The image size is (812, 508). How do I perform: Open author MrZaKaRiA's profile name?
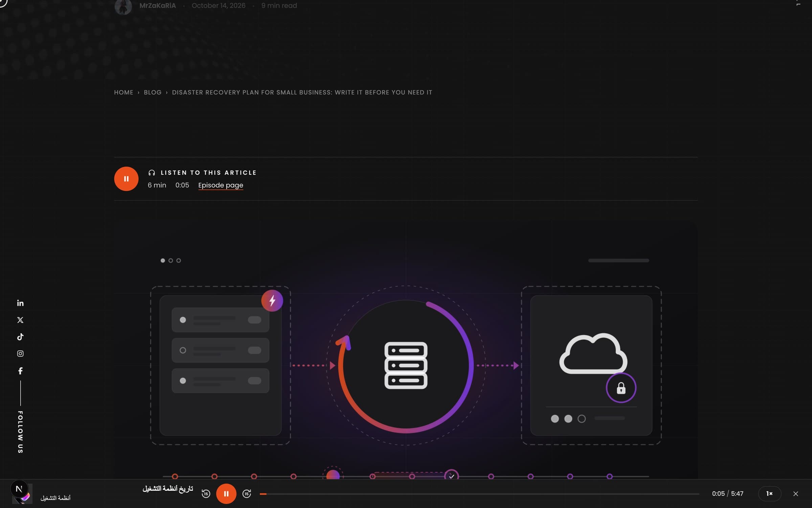point(158,6)
